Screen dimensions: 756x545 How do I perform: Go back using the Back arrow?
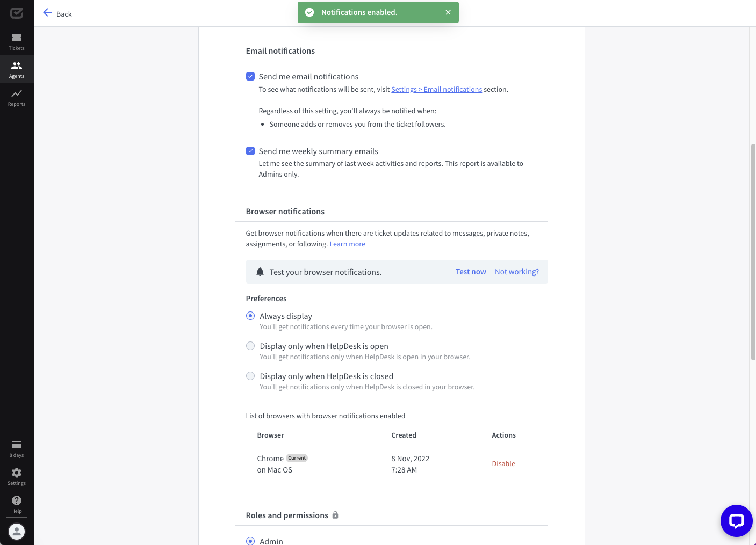47,13
